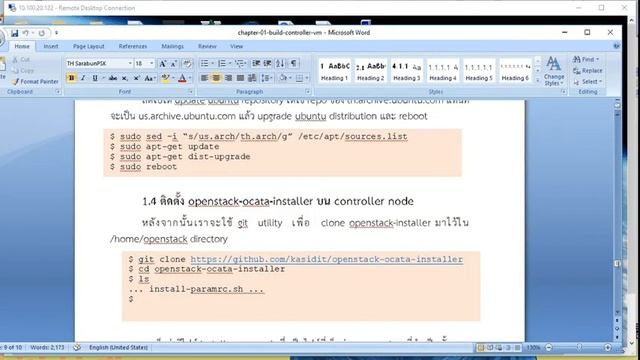640x360 pixels.
Task: Switch to the Page Layout tab
Action: coord(89,47)
